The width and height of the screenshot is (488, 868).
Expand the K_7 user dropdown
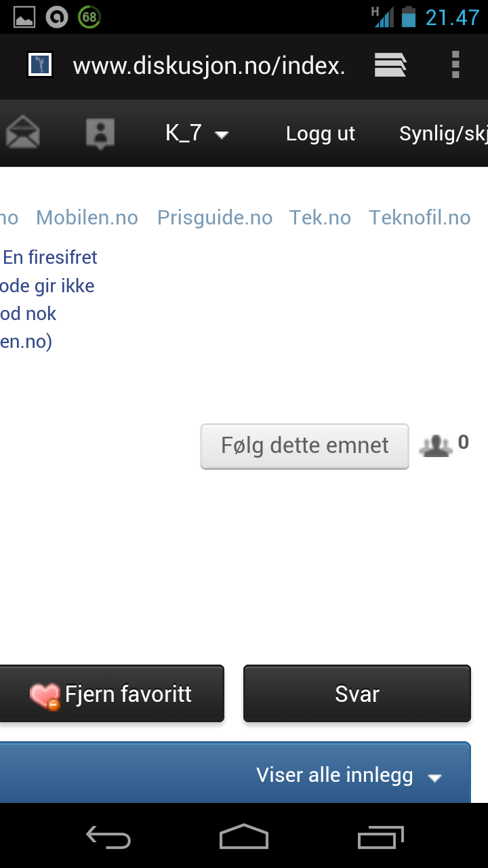pos(197,133)
